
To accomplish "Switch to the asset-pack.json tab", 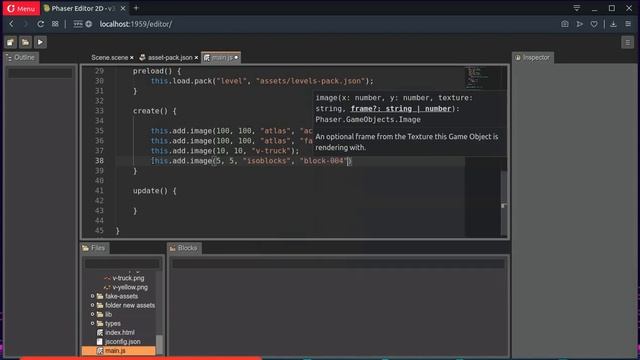I will click(170, 58).
